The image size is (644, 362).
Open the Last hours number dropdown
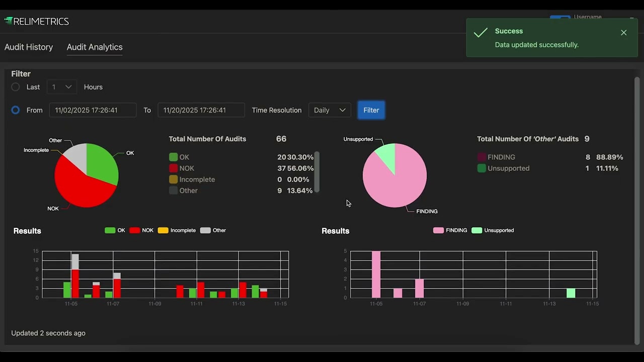pyautogui.click(x=61, y=87)
